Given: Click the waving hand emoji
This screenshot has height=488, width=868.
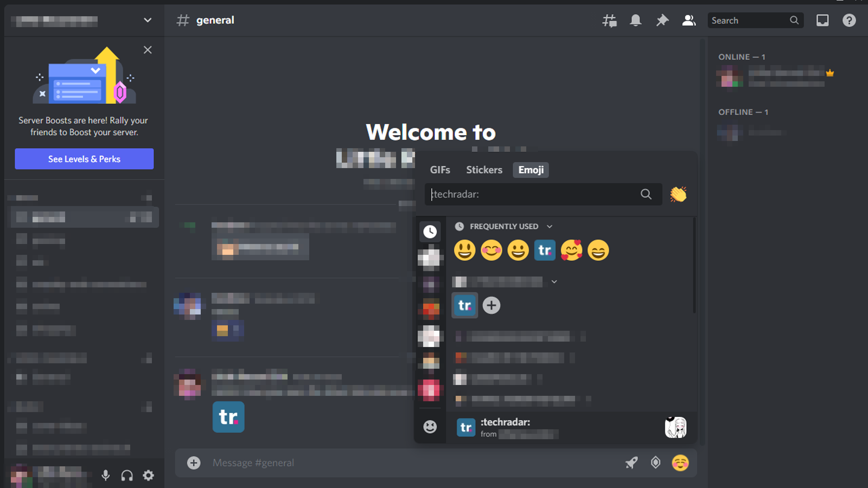Looking at the screenshot, I should click(678, 194).
